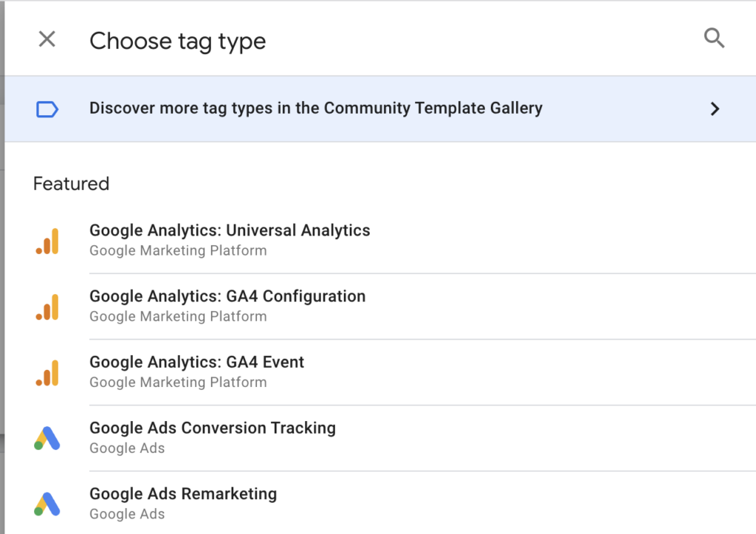The width and height of the screenshot is (756, 534).
Task: Pick the Google Ads Conversion Tracking tag
Action: click(x=213, y=428)
